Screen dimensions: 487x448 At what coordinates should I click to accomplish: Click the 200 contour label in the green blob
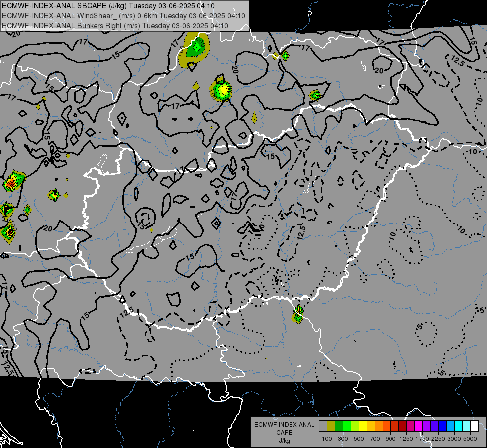click(201, 42)
